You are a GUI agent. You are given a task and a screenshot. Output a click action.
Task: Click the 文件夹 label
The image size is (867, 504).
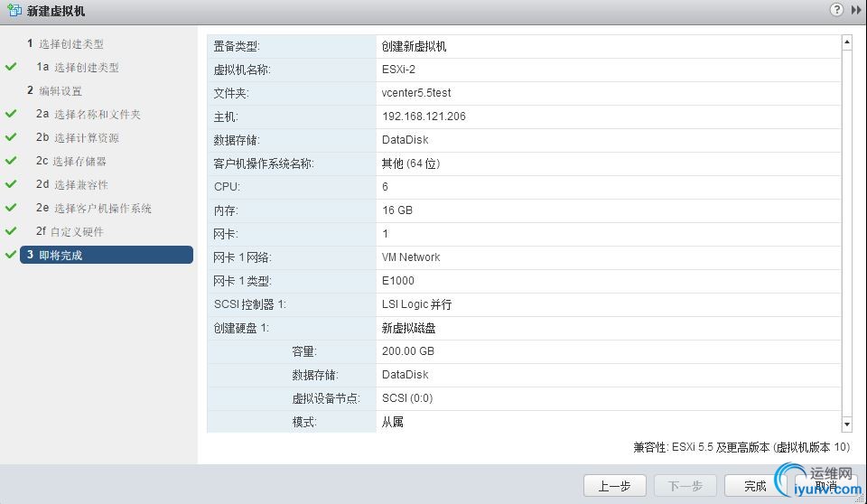click(231, 94)
